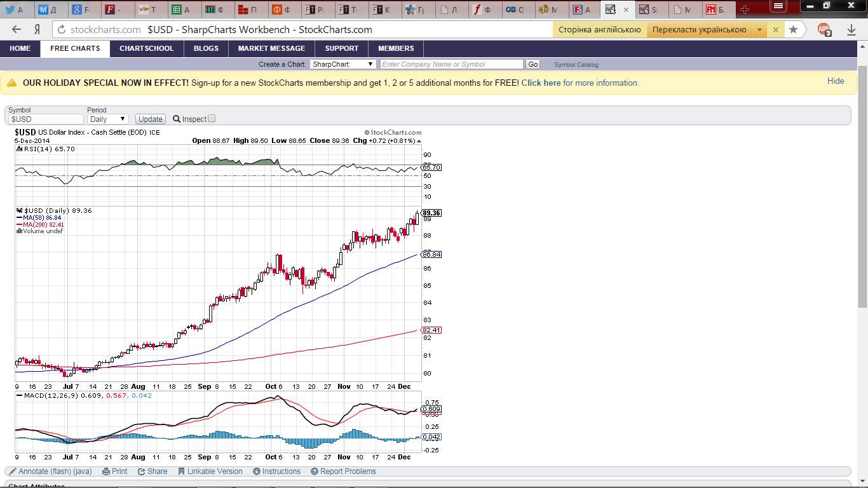Go back with the browser arrow
The width and height of the screenshot is (868, 488).
[17, 29]
